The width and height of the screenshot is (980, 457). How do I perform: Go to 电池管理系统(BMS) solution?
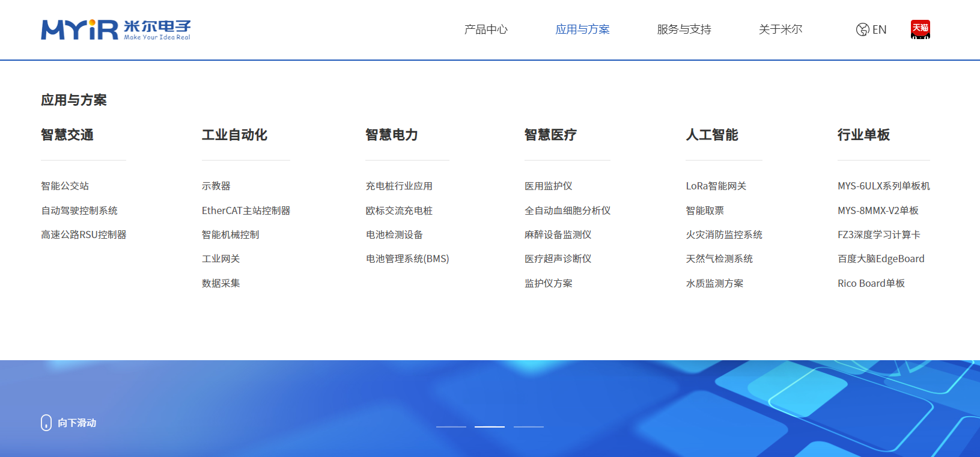pos(407,259)
